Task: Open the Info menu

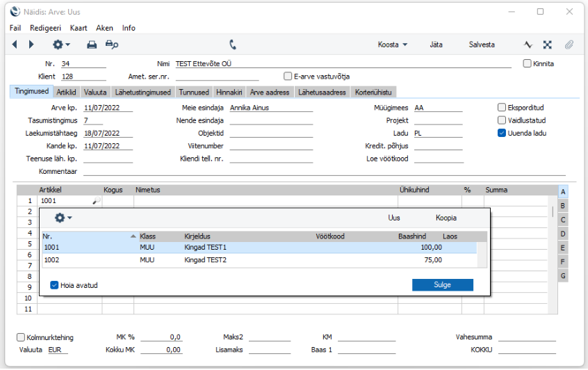Action: click(x=129, y=28)
